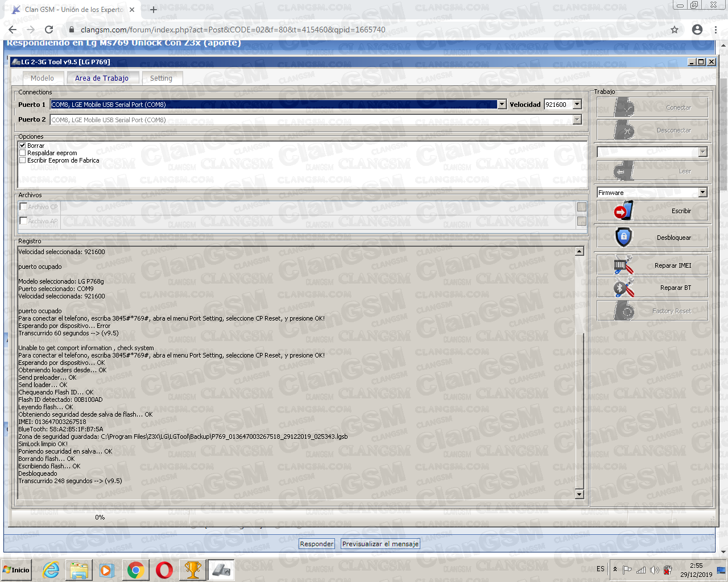Click Previsualizar el mensaje button

380,544
